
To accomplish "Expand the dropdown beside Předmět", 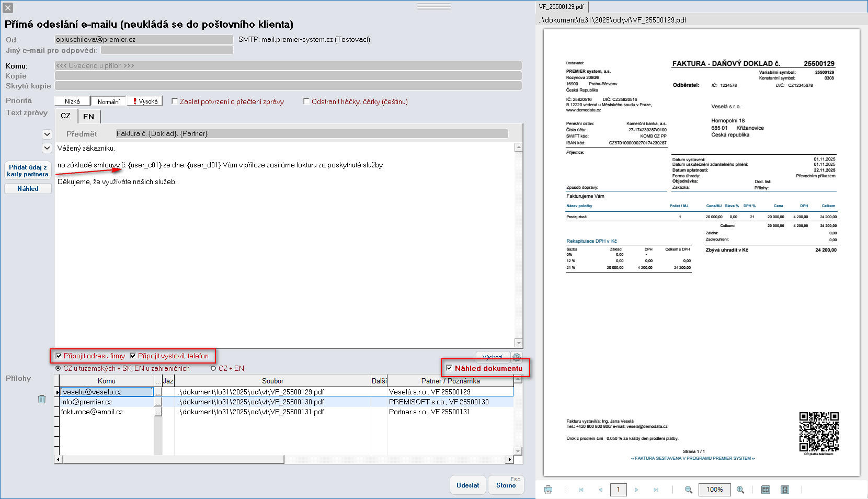I will point(47,134).
